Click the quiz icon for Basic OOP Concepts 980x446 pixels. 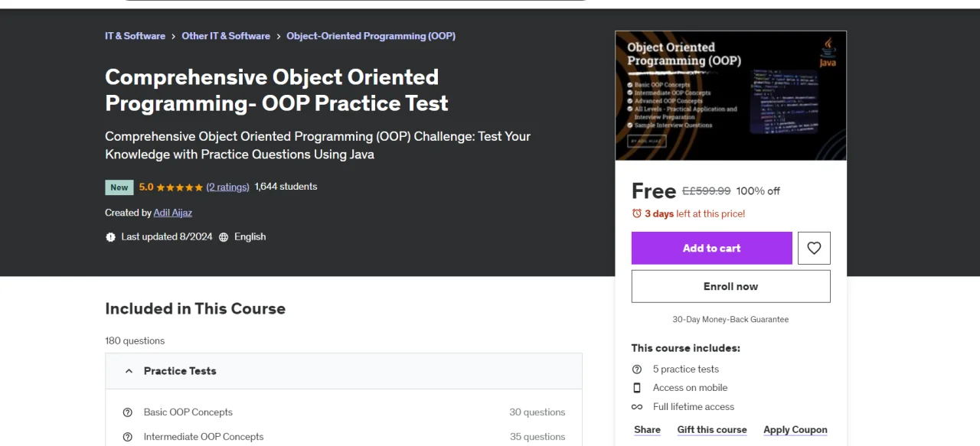click(x=128, y=412)
